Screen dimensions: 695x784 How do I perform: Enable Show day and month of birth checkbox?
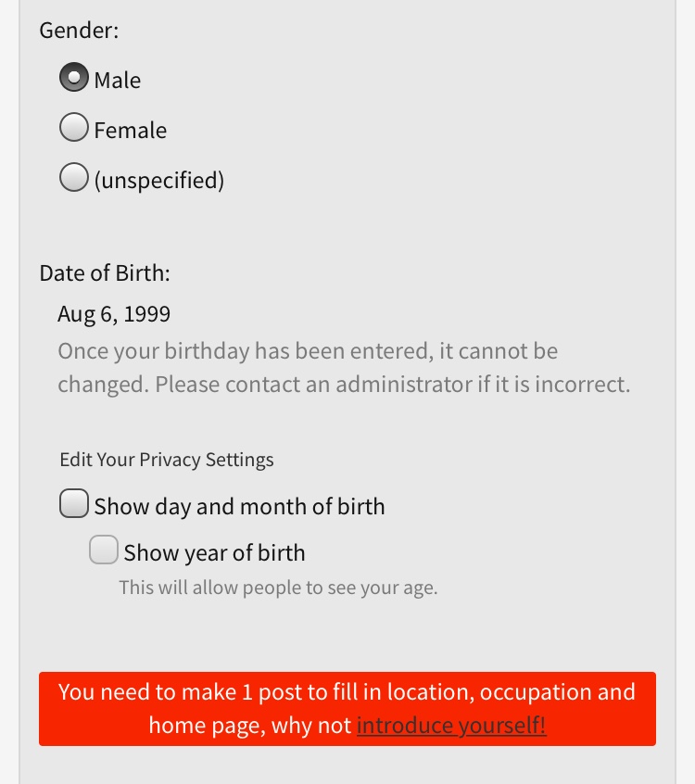pyautogui.click(x=74, y=503)
